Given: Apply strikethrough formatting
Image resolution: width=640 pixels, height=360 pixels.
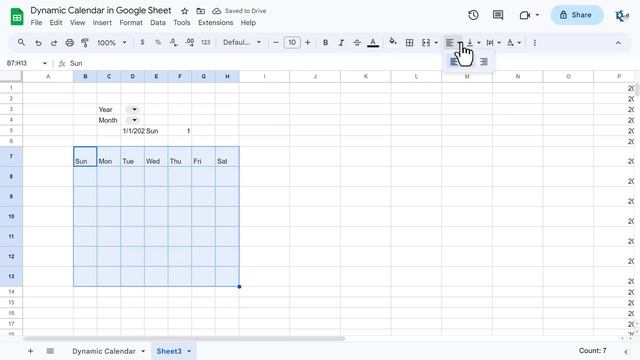Looking at the screenshot, I should pos(357,42).
